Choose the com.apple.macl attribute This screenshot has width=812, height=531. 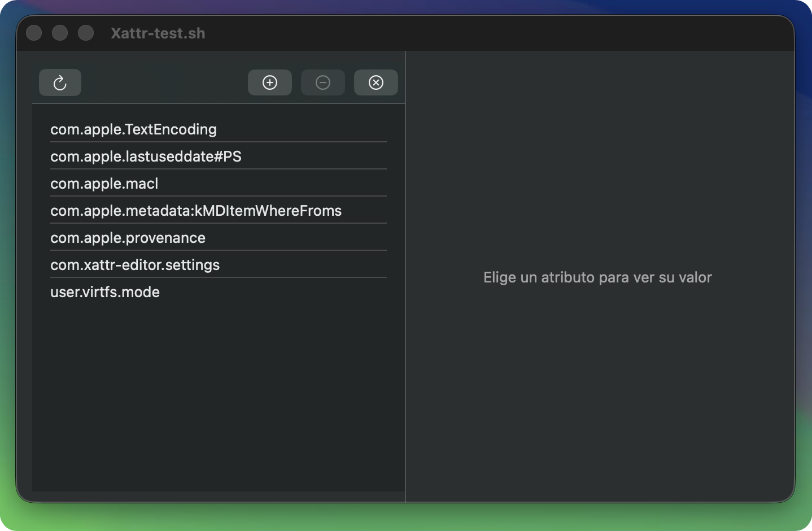click(104, 184)
